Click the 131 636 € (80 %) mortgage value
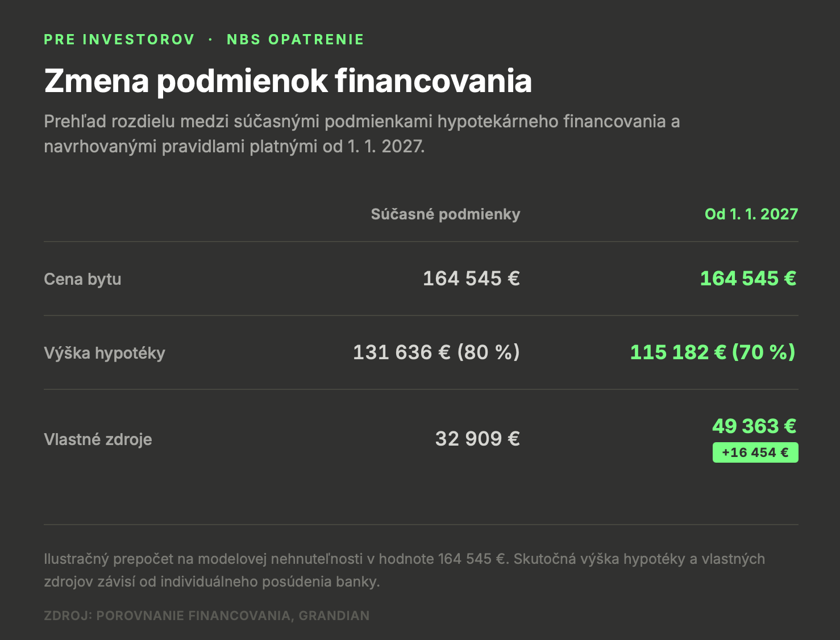The width and height of the screenshot is (840, 640). (436, 352)
